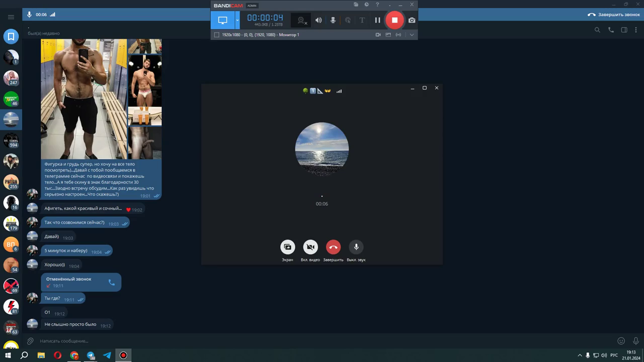This screenshot has width=644, height=362.
Task: Open Bandicam help with the question mark
Action: click(377, 5)
